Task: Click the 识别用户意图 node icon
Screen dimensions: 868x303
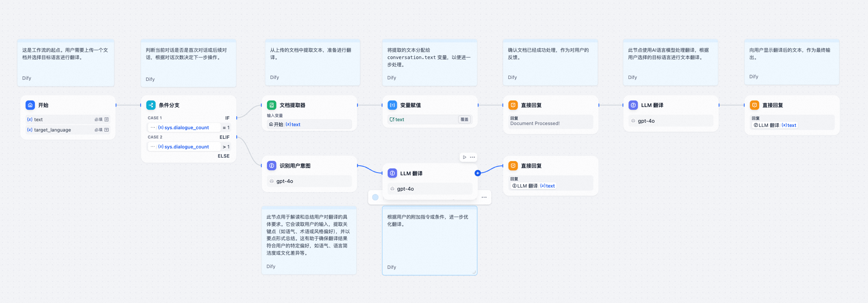Action: (272, 166)
